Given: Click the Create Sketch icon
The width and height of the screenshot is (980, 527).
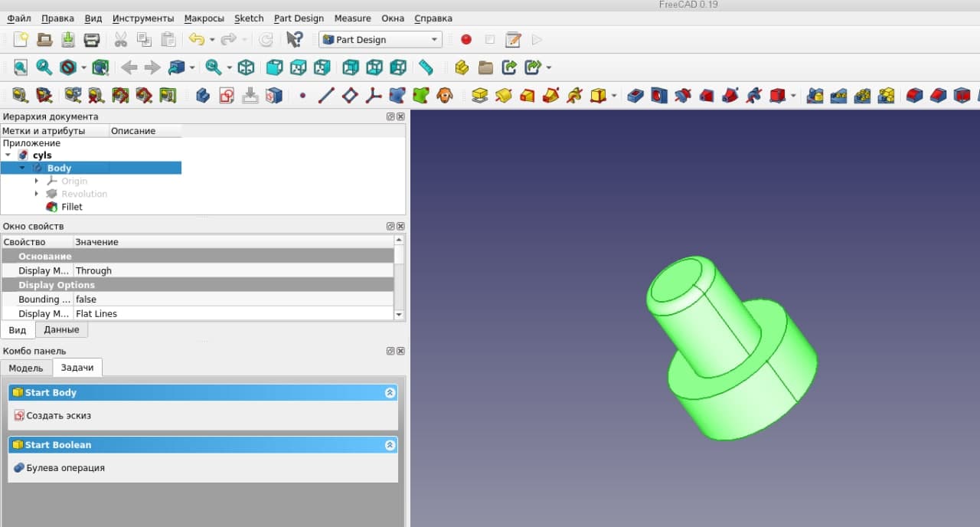Looking at the screenshot, I should 227,95.
